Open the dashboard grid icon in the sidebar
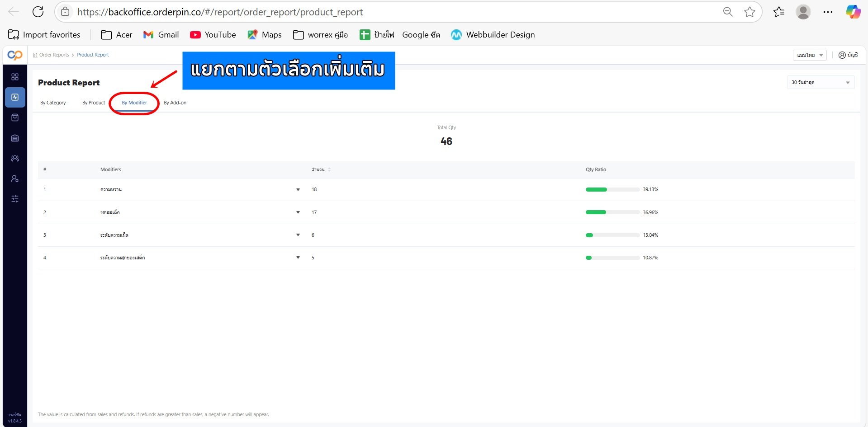Screen dimensions: 868x427 15,77
